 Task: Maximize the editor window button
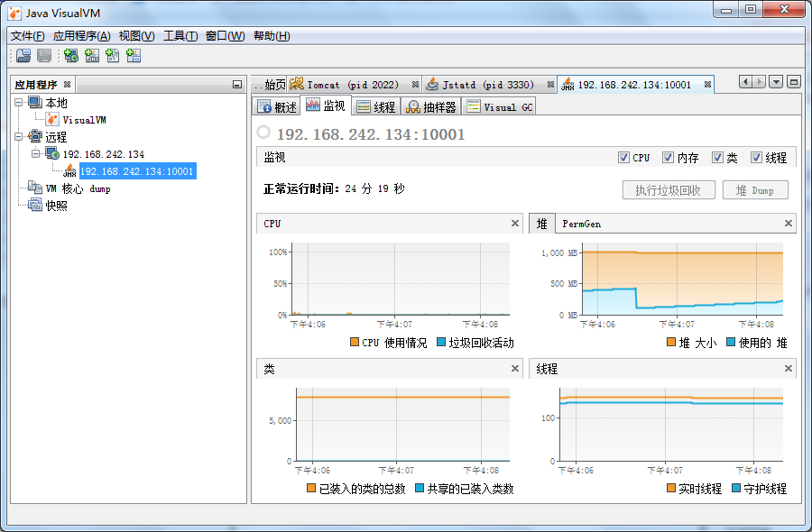794,82
